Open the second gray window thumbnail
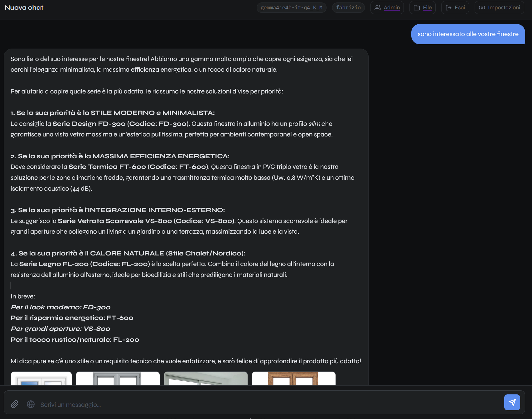 (118, 379)
